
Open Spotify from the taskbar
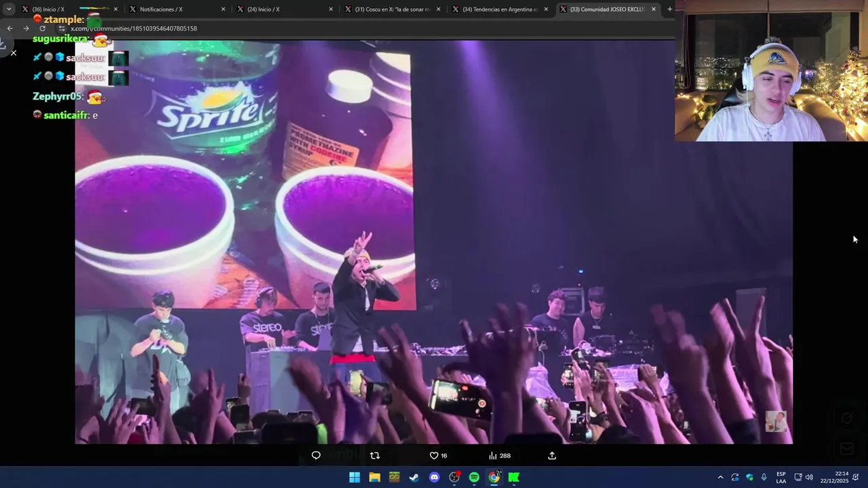tap(474, 477)
